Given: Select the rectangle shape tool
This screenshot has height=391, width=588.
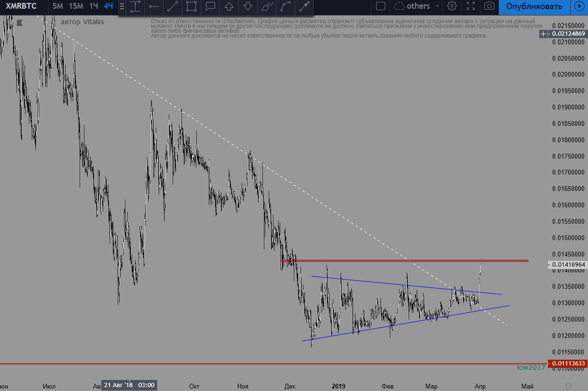Looking at the screenshot, I should click(x=191, y=7).
